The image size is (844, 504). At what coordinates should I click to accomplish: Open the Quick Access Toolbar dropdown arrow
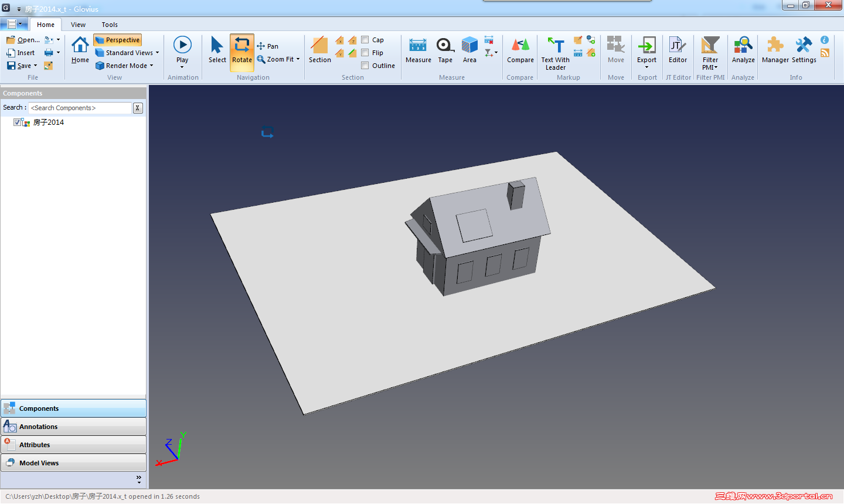pos(19,9)
